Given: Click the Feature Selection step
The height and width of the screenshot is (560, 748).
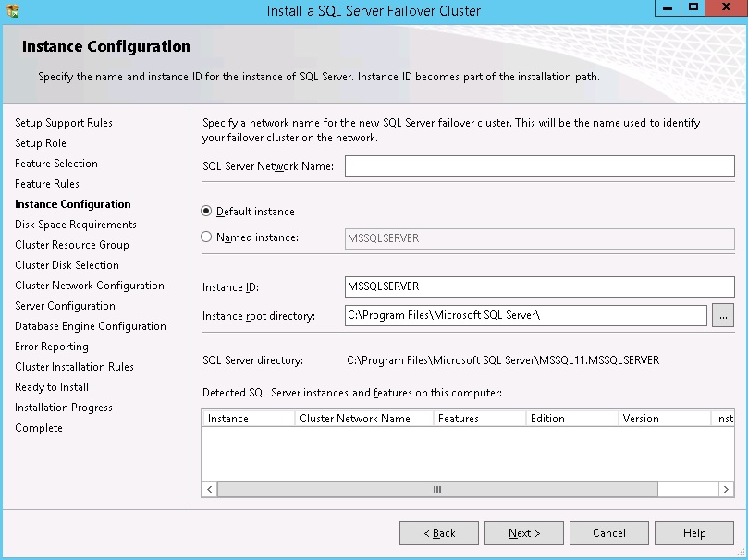Looking at the screenshot, I should [x=56, y=164].
